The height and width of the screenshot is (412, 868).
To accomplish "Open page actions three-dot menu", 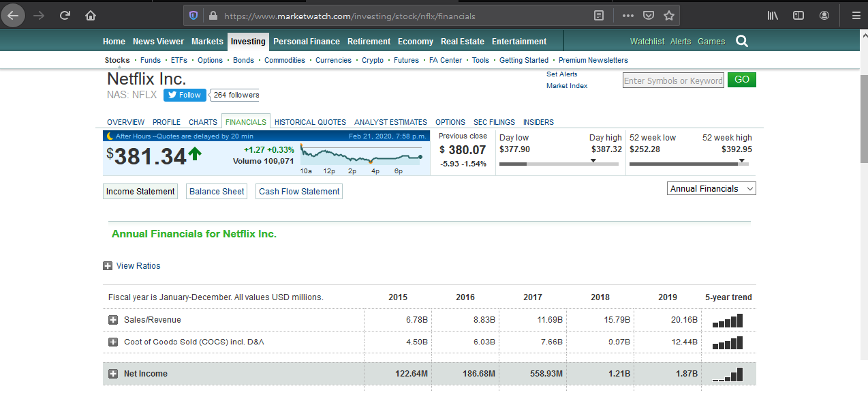I will [628, 16].
